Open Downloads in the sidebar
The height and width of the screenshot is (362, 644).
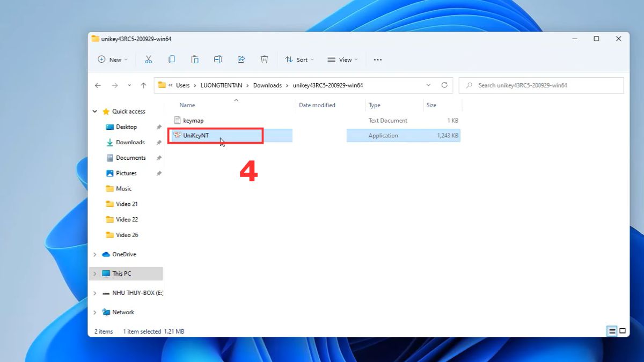click(x=130, y=143)
